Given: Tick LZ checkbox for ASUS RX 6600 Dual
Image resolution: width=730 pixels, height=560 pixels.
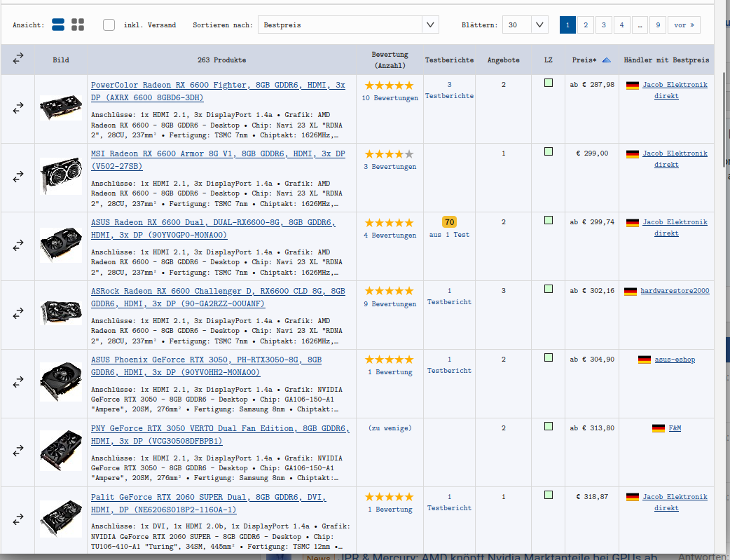Looking at the screenshot, I should click(x=549, y=220).
